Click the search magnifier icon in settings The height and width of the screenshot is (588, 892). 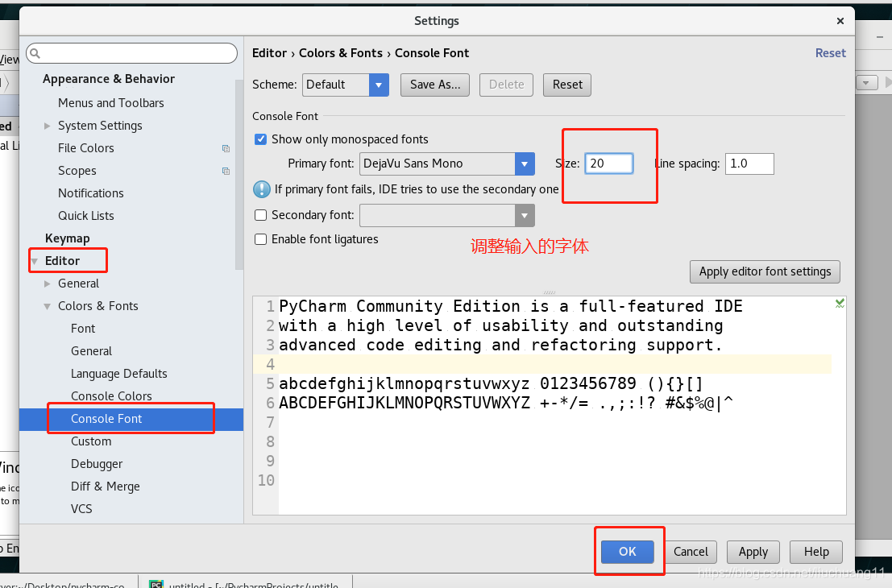[35, 53]
